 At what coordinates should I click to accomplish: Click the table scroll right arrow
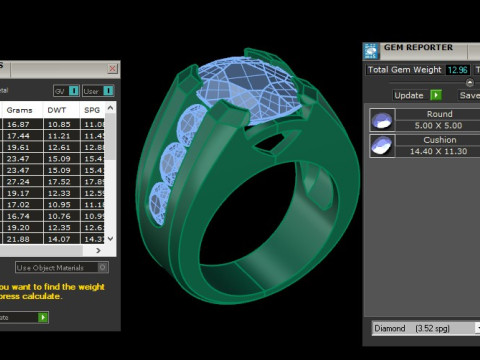pos(98,250)
